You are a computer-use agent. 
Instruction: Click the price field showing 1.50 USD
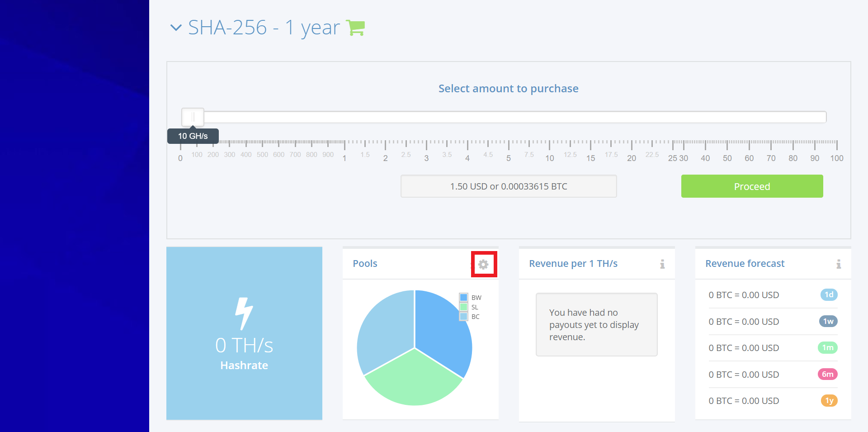point(509,186)
